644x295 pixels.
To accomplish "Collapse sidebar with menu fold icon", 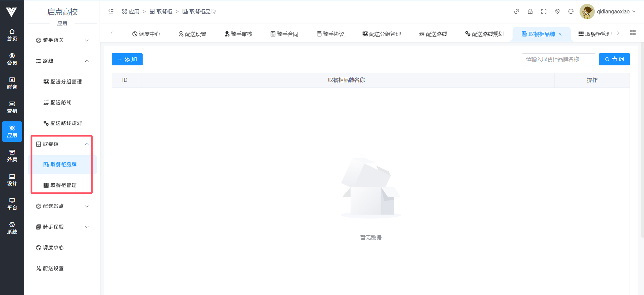I will pyautogui.click(x=111, y=11).
